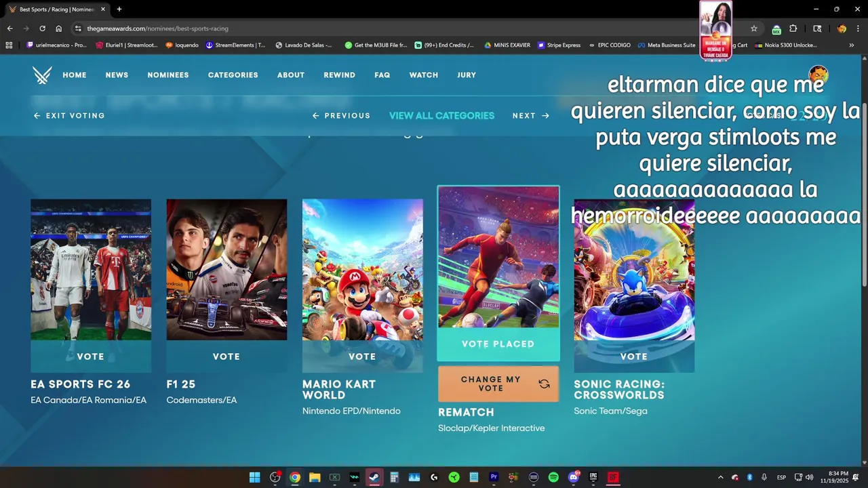Image resolution: width=868 pixels, height=488 pixels.
Task: Open the Windows Start menu
Action: pos(254,477)
